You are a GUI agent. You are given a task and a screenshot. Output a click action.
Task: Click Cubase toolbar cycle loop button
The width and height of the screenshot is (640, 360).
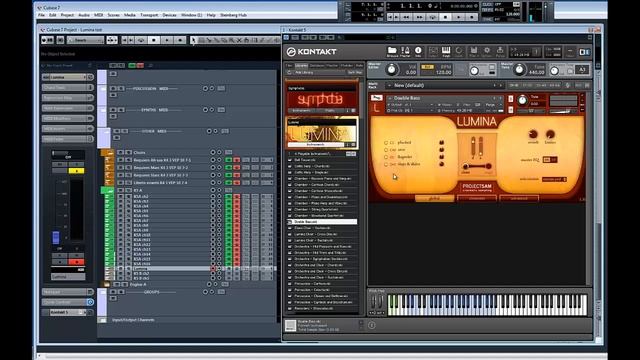(x=141, y=40)
